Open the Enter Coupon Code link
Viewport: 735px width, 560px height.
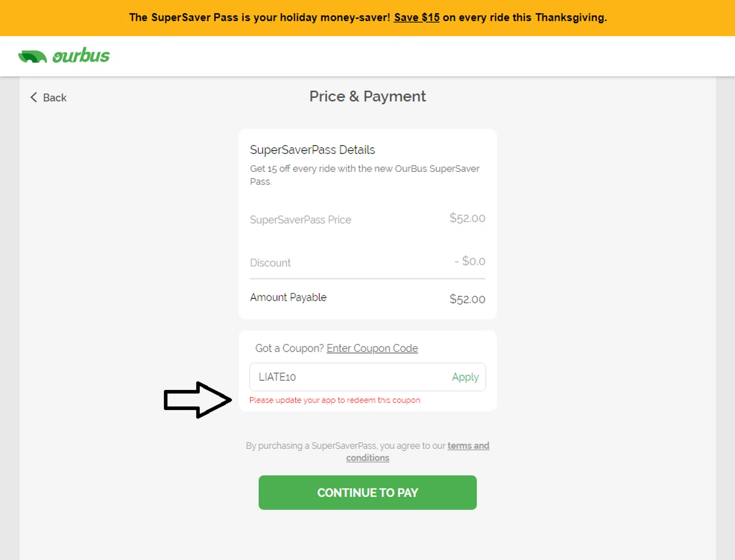pos(372,348)
